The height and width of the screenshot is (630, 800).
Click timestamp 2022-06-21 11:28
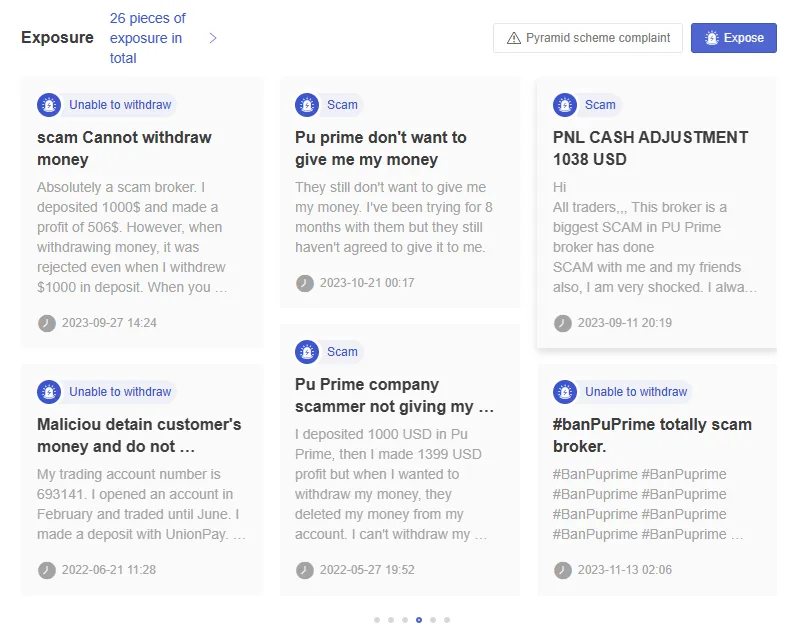[x=109, y=570]
